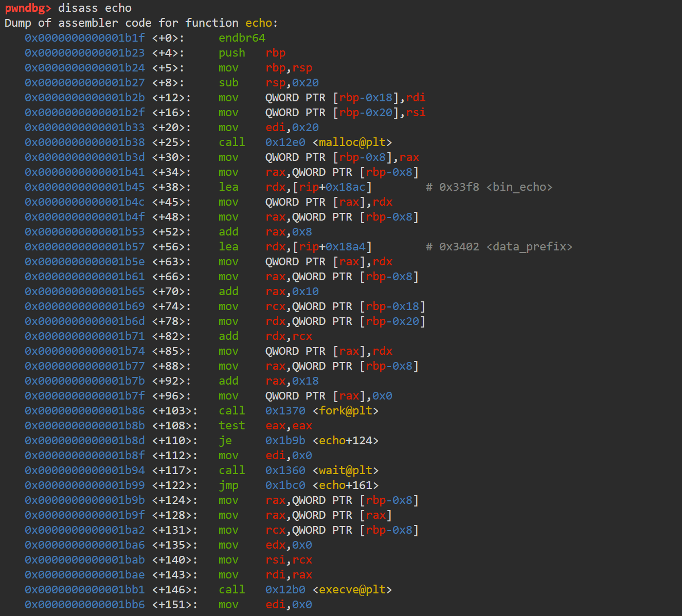The height and width of the screenshot is (616, 682).
Task: Click the <execve@plt> symbol
Action: 352,590
